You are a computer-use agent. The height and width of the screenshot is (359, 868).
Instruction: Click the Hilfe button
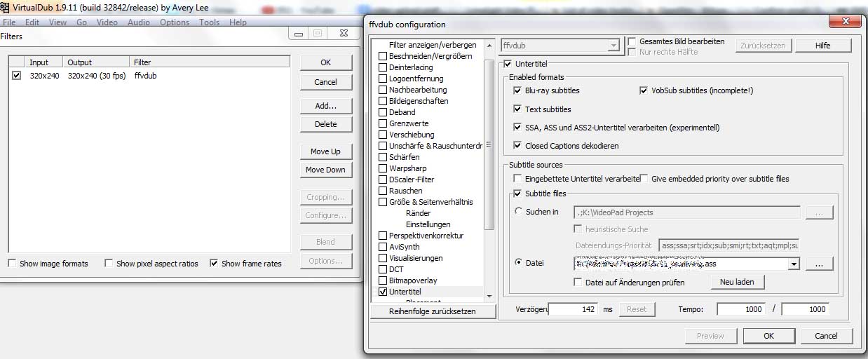823,46
